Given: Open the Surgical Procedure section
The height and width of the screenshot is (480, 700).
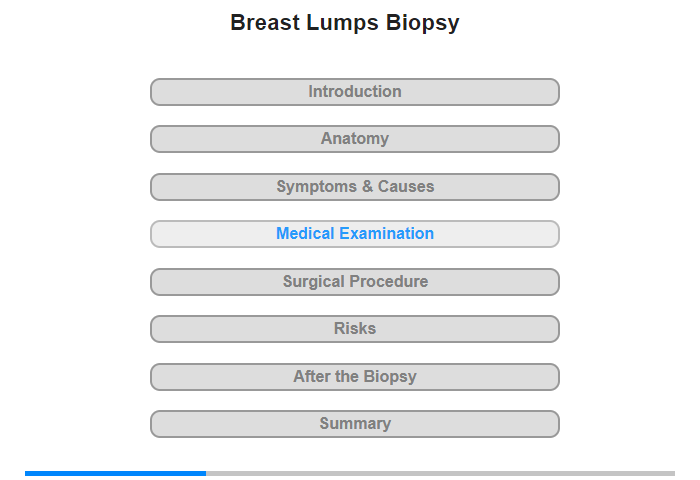Looking at the screenshot, I should coord(354,282).
